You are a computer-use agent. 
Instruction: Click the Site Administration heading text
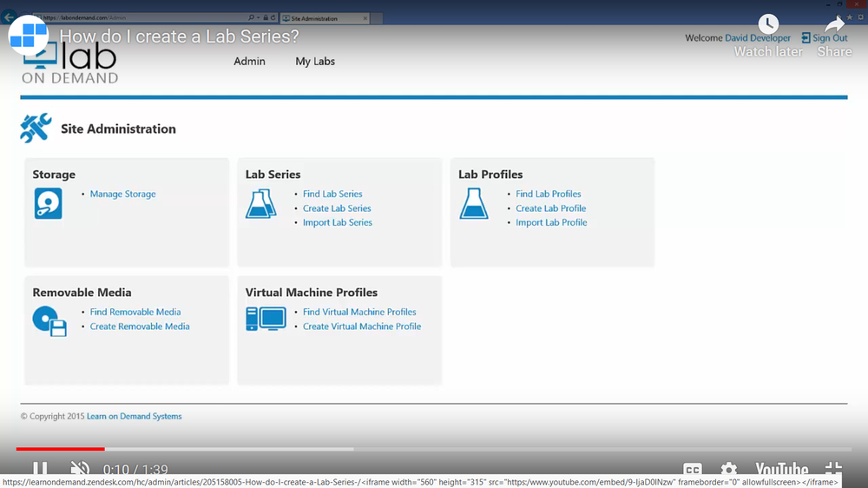coord(118,129)
